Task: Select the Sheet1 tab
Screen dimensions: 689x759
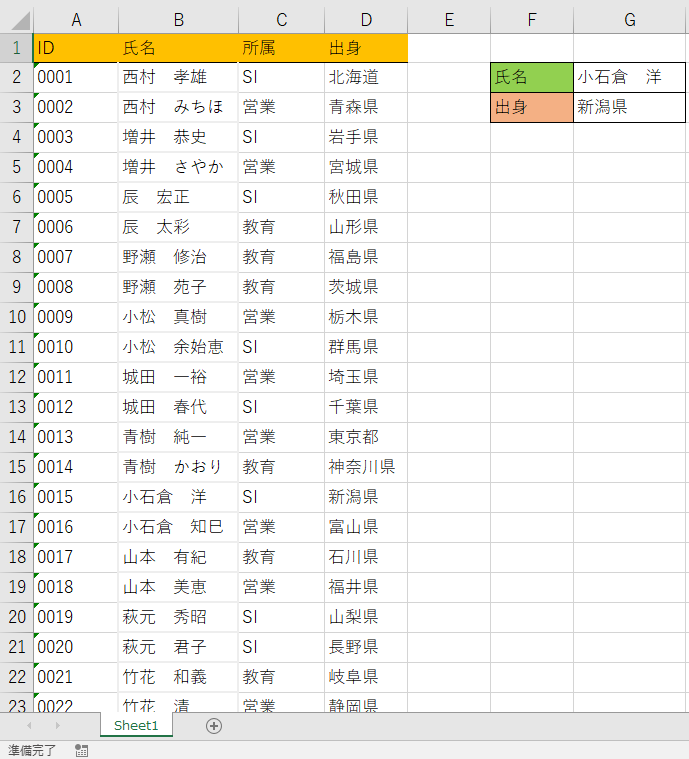Action: coord(136,725)
